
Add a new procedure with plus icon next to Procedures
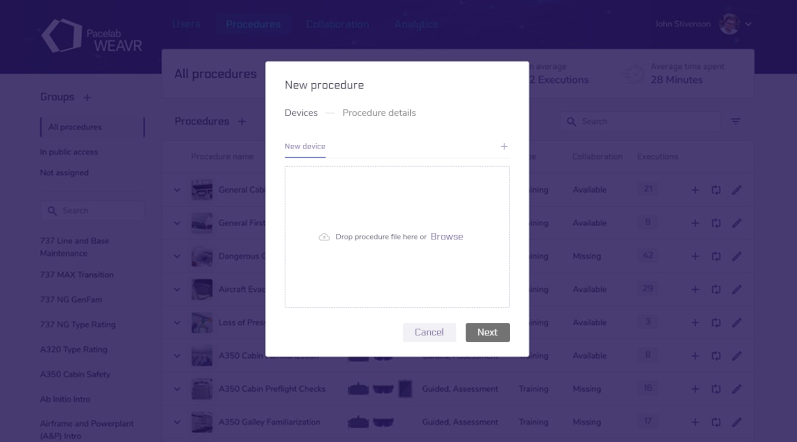click(242, 121)
